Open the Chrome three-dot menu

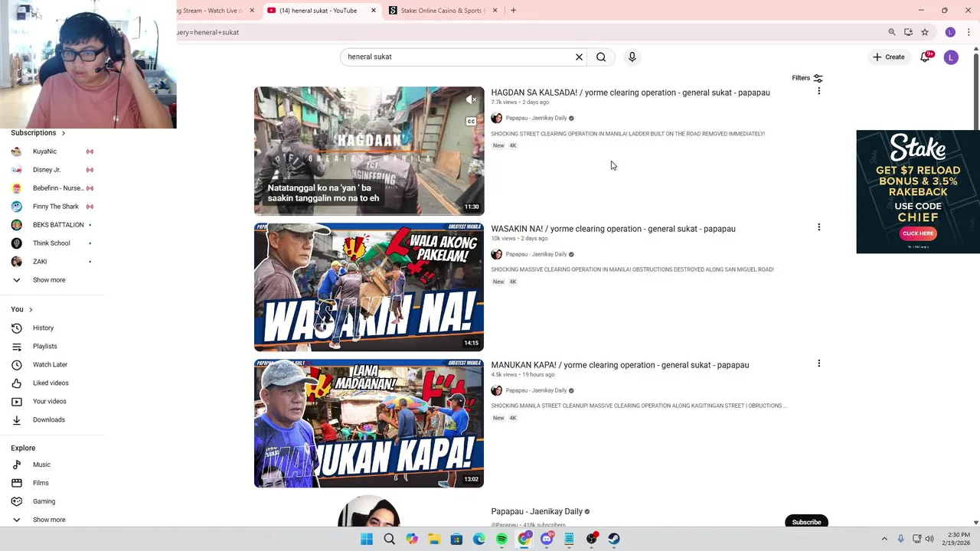(x=969, y=32)
